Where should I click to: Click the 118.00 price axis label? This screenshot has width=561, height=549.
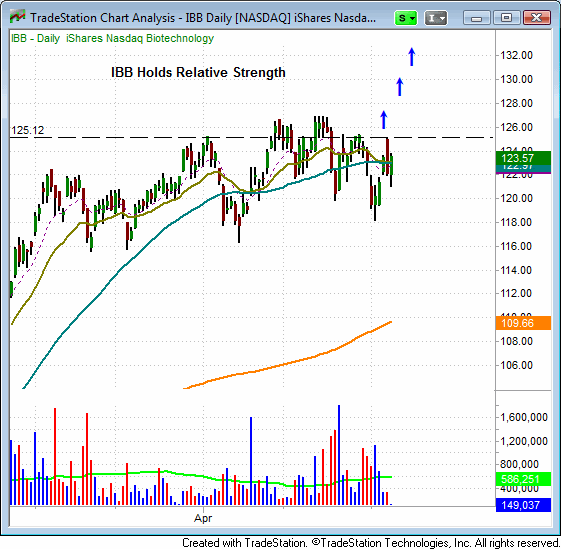click(516, 222)
